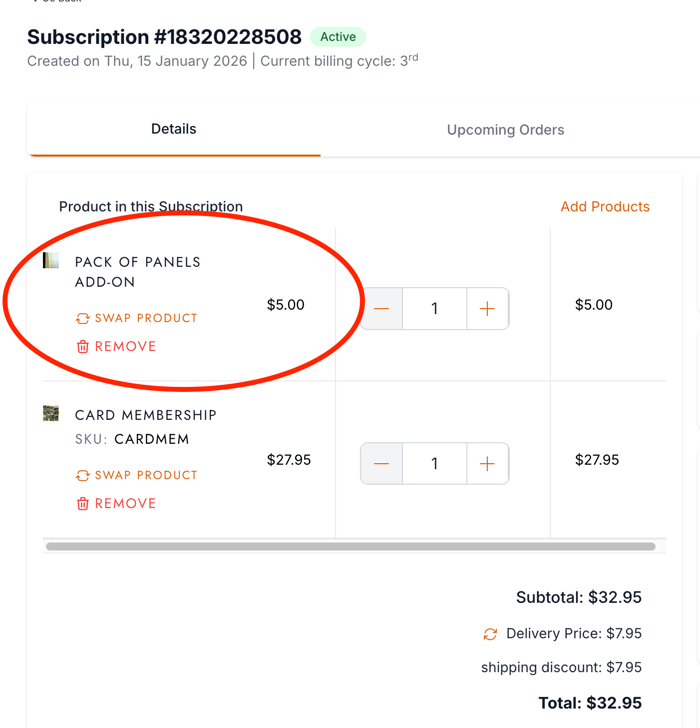The image size is (700, 728).
Task: Click the Delivery Price refresh icon
Action: click(490, 634)
